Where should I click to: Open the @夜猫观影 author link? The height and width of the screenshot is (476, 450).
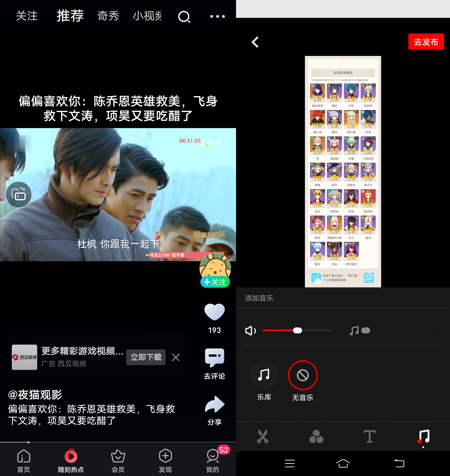click(x=35, y=395)
